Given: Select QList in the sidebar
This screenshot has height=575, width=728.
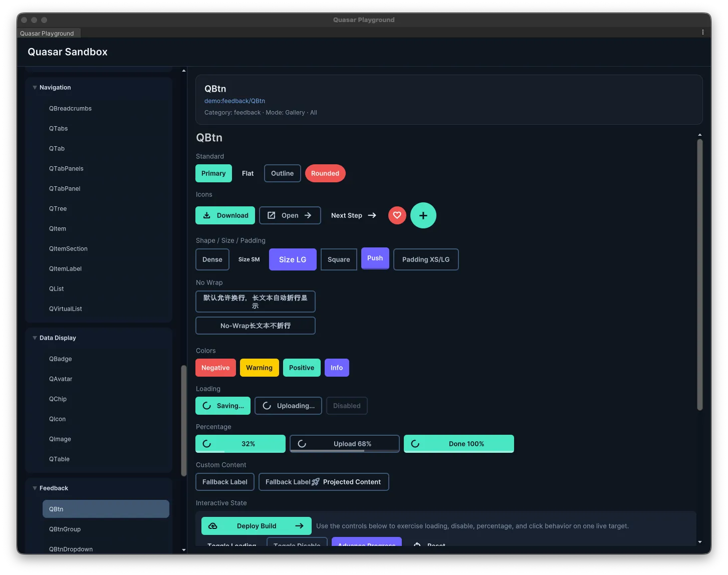Looking at the screenshot, I should (106, 289).
